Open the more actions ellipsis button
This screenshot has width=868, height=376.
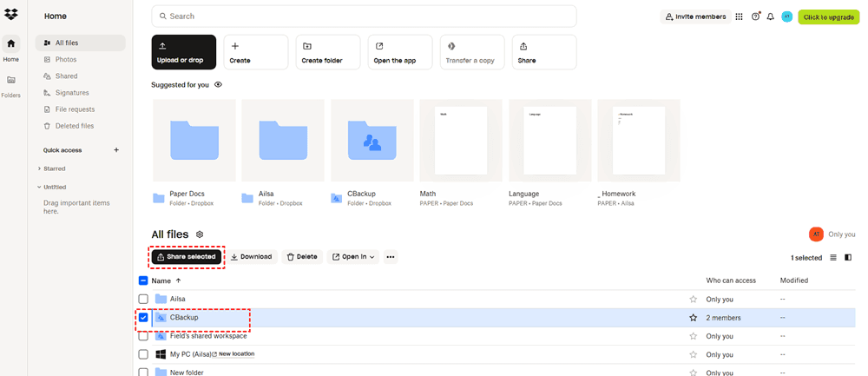point(391,257)
